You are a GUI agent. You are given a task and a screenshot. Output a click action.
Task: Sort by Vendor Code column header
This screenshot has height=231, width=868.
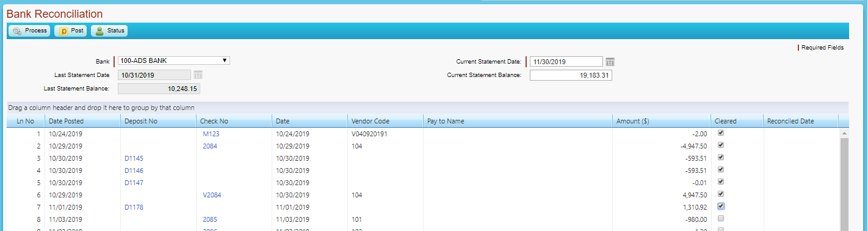[x=385, y=121]
